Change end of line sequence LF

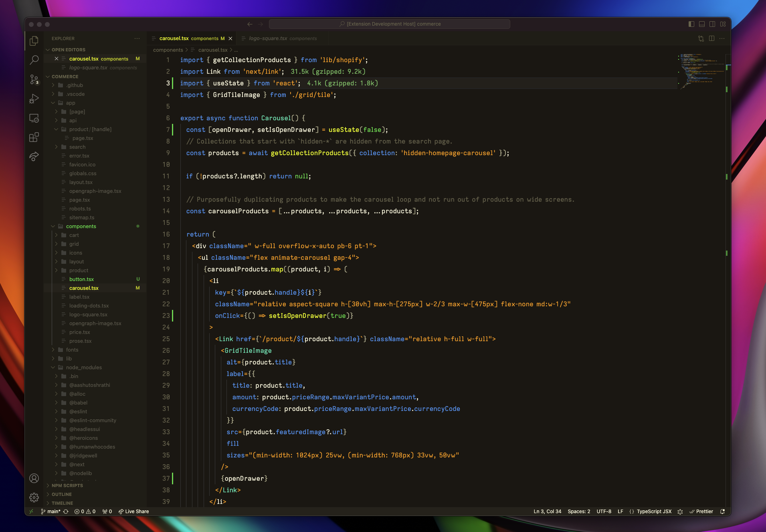[x=620, y=512]
